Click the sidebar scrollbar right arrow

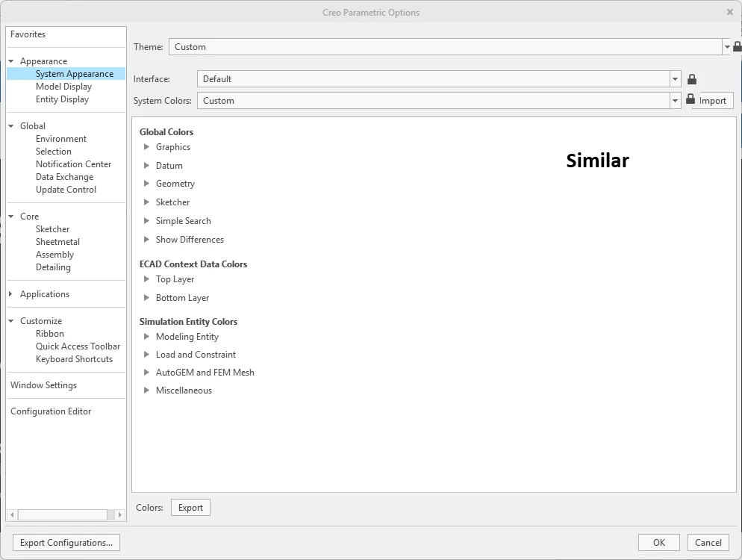(x=119, y=514)
